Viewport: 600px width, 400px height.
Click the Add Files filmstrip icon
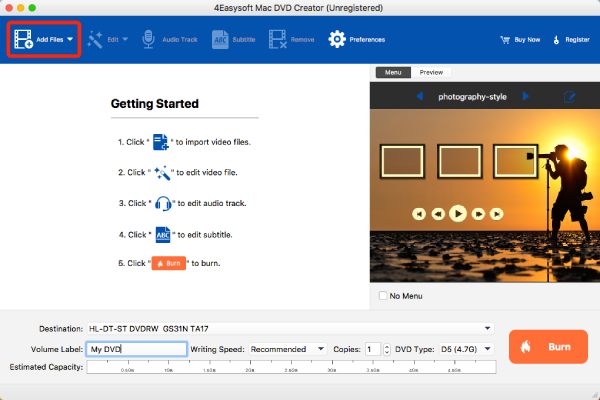click(x=23, y=39)
